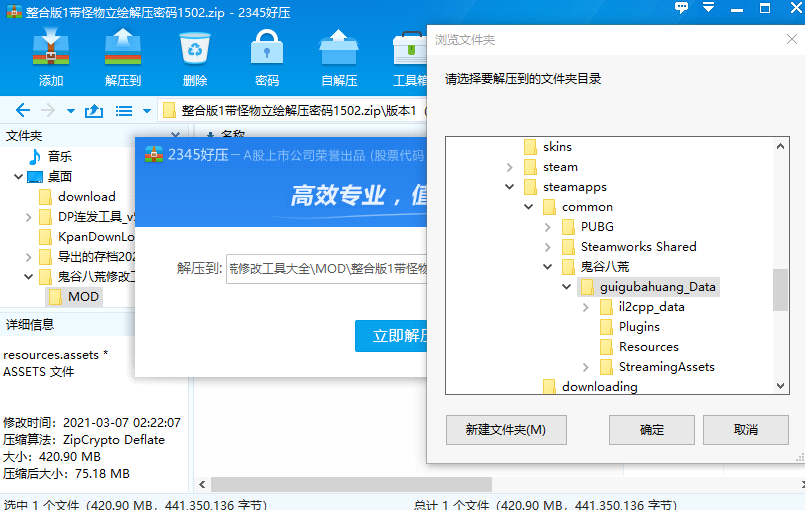Open the 工具箱 (Toolbox) icon
805x510 pixels.
(x=410, y=58)
